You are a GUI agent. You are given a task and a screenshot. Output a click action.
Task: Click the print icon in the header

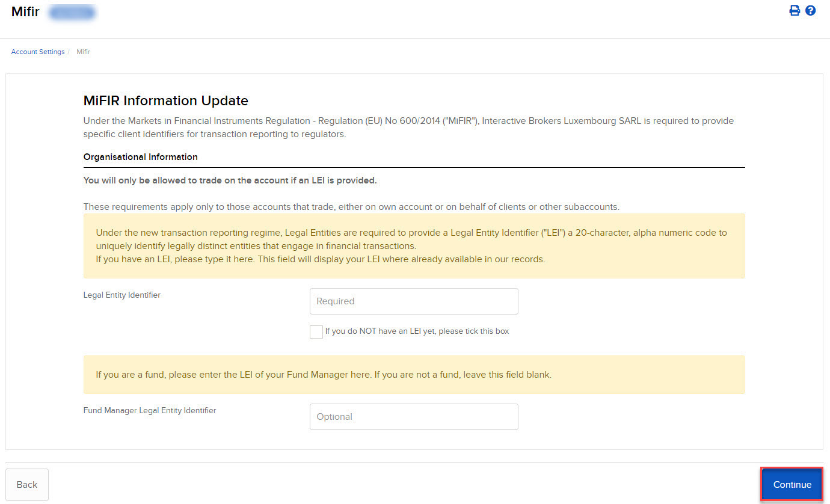point(795,11)
